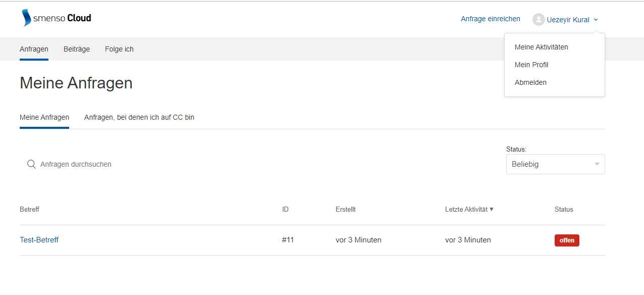Open the Folge ich tab
Image resolution: width=644 pixels, height=295 pixels.
(x=119, y=49)
